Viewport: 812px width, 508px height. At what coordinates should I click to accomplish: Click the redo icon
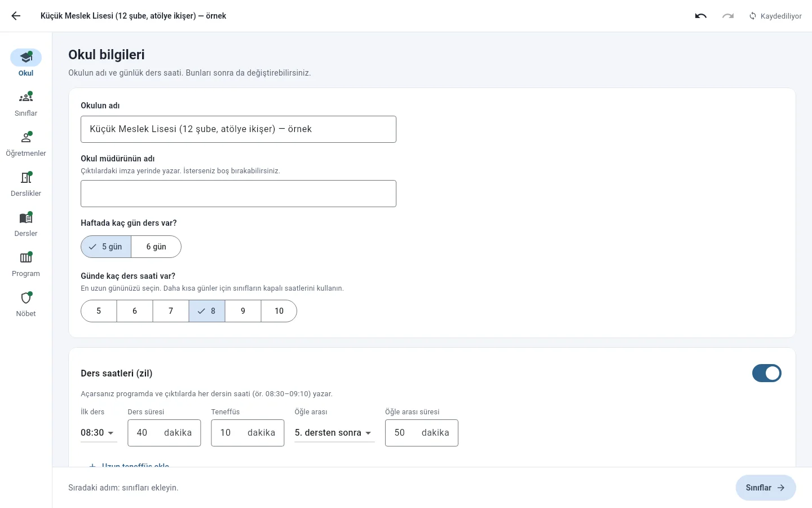click(x=728, y=16)
